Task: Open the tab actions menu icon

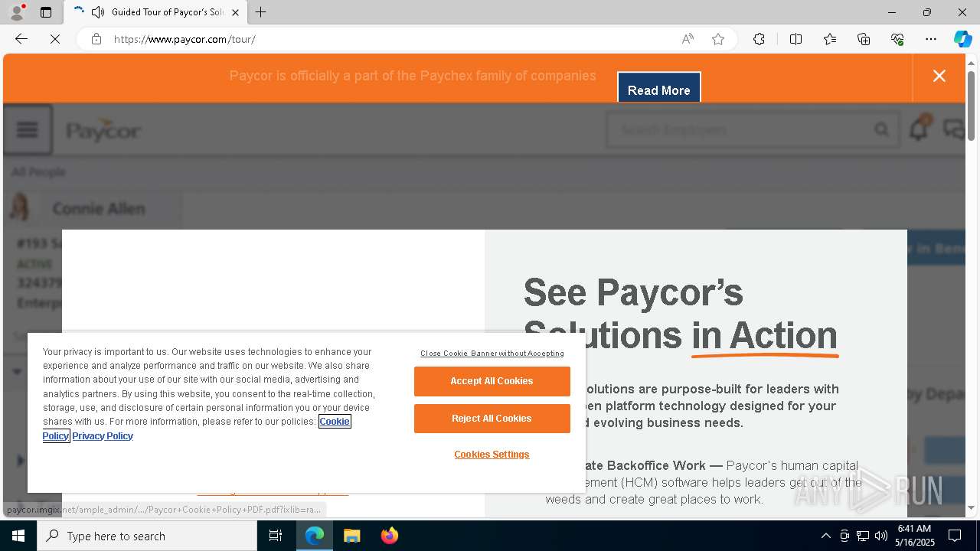Action: click(46, 12)
